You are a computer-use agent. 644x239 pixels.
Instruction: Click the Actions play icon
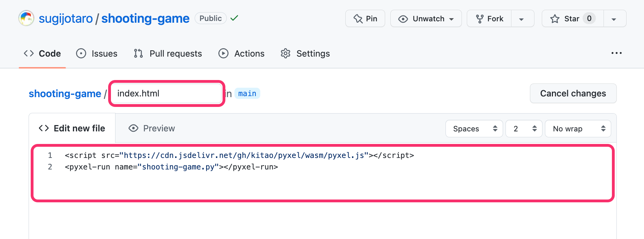pyautogui.click(x=223, y=53)
